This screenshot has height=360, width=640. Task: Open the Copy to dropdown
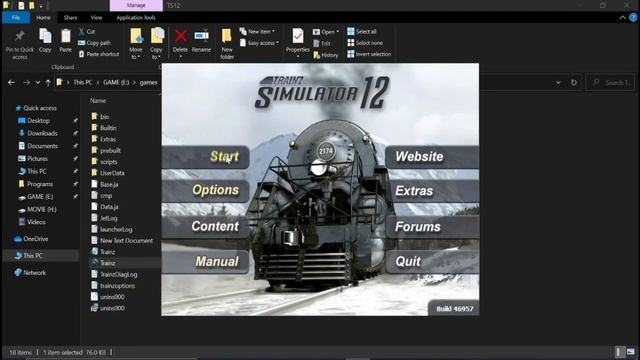(x=156, y=44)
